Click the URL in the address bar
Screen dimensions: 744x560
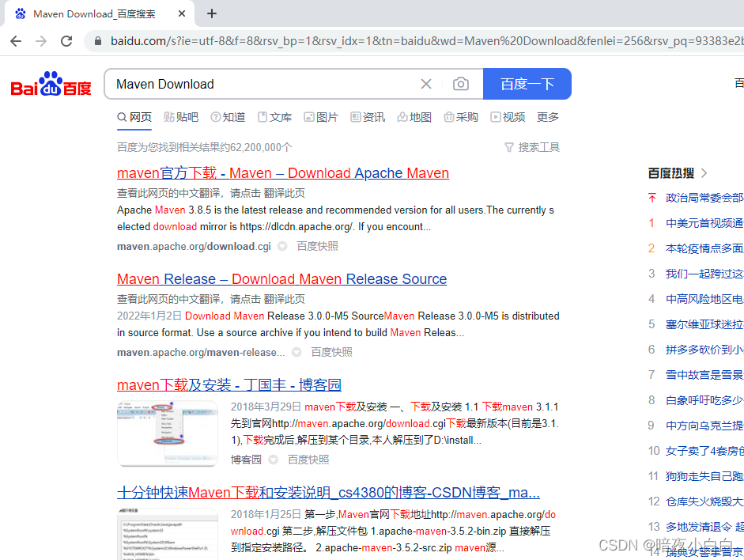427,41
